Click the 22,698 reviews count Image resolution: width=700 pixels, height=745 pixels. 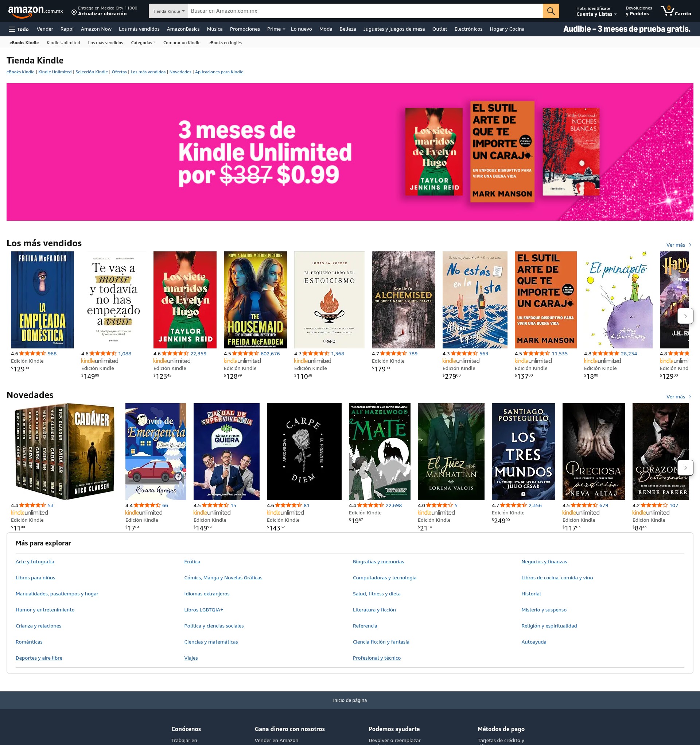[x=394, y=505]
